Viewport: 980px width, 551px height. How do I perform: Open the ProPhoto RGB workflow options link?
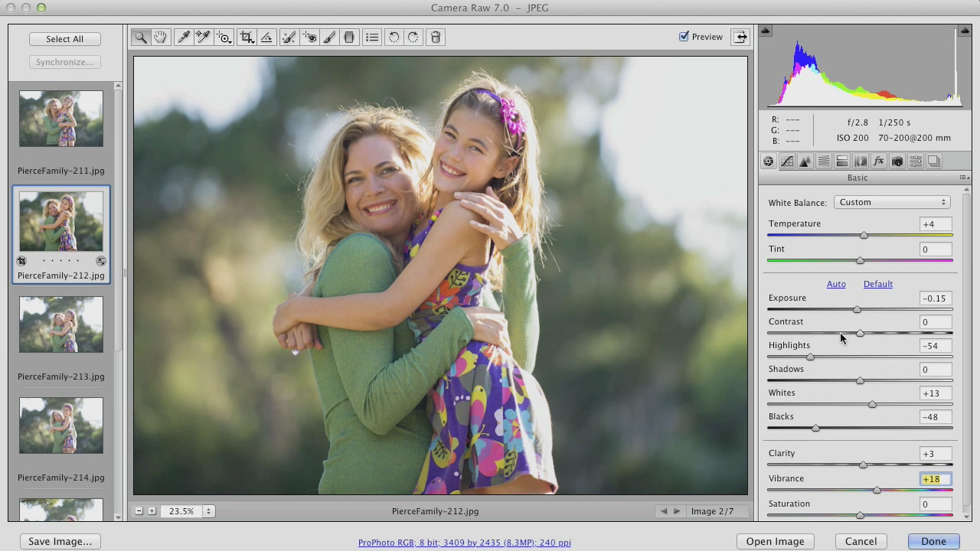click(464, 543)
